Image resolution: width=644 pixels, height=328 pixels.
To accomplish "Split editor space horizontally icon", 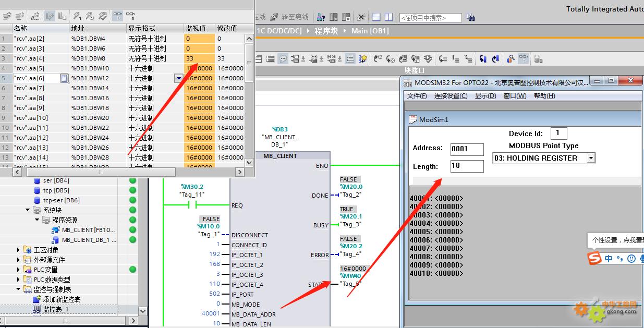I will point(376,17).
